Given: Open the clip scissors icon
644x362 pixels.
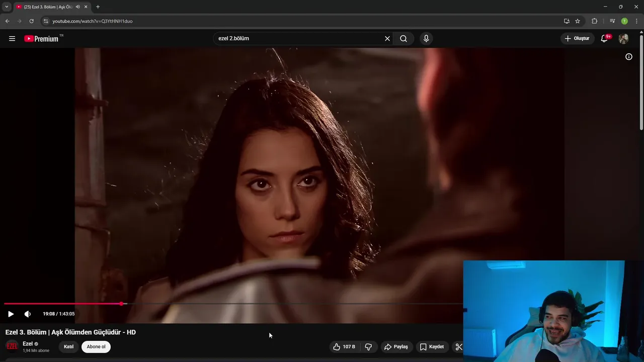Looking at the screenshot, I should click(x=458, y=346).
